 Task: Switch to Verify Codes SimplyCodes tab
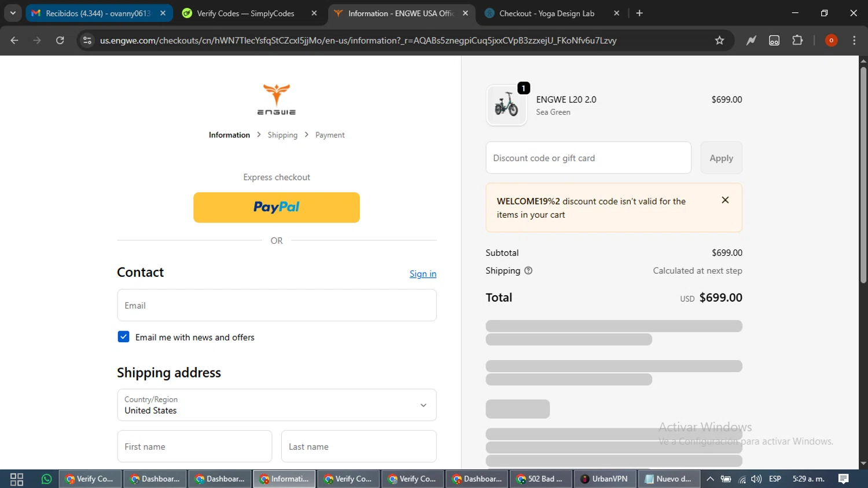245,13
